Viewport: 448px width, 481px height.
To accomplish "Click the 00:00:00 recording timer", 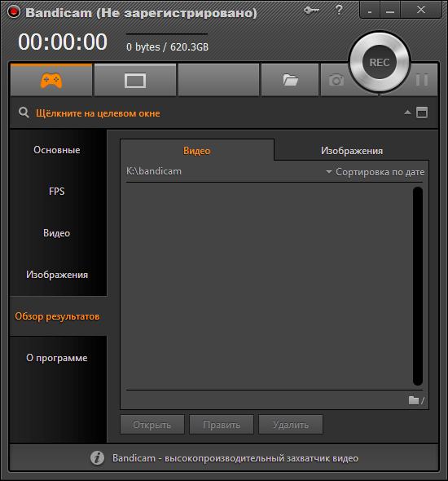I will [63, 42].
